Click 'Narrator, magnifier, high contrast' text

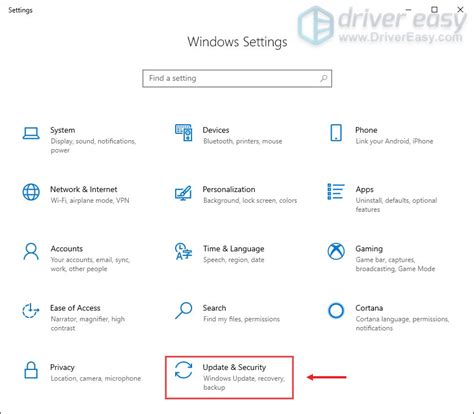coord(88,324)
